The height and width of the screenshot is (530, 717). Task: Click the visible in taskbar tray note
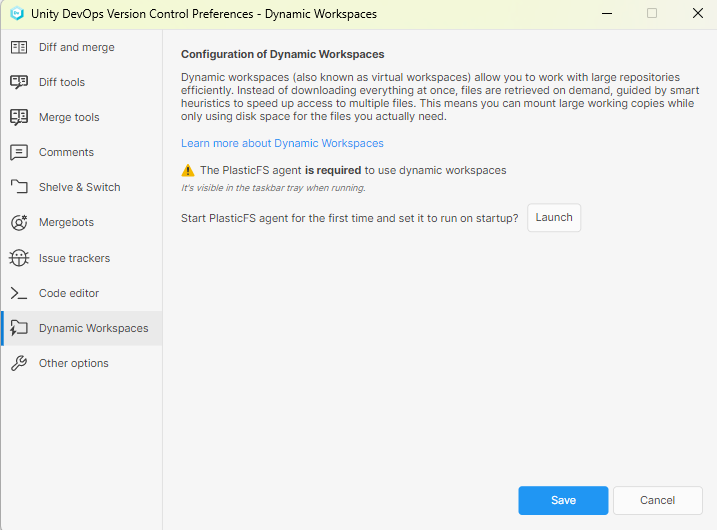coord(273,188)
